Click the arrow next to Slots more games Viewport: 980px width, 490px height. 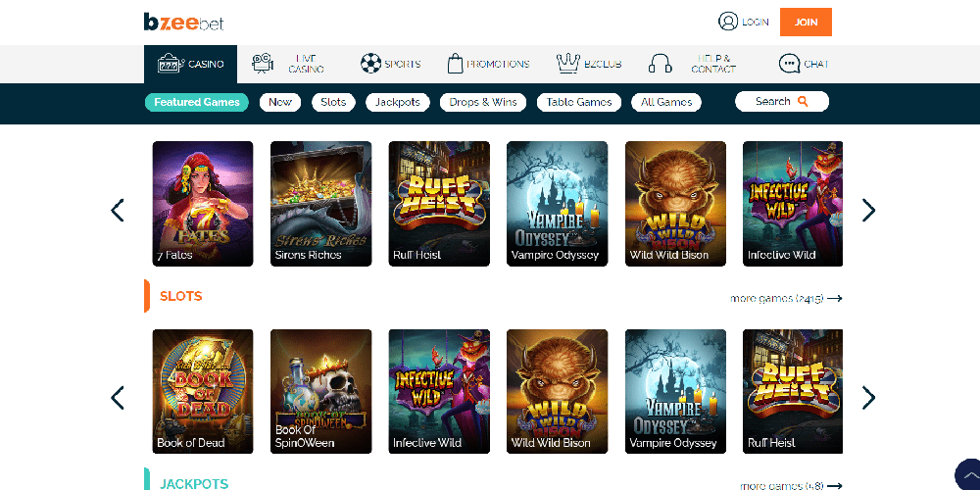coord(834,299)
